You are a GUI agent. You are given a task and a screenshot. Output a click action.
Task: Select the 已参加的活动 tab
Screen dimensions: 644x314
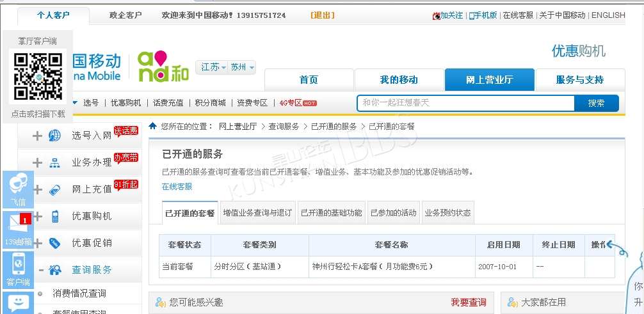point(394,213)
